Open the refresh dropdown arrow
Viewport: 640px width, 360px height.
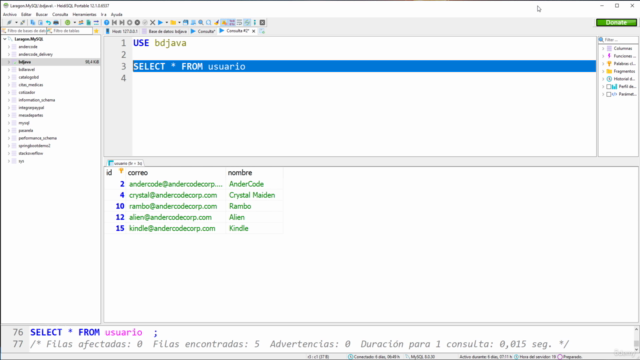[75, 22]
